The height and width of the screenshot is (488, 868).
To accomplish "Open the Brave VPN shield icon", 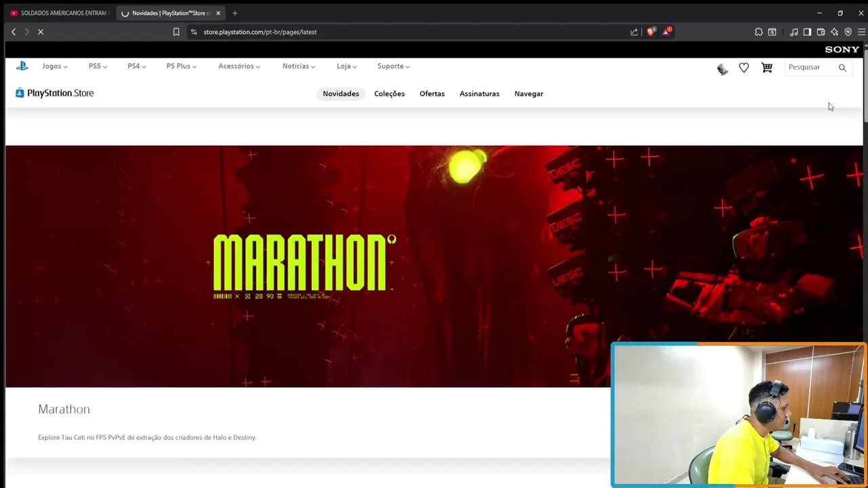I will pos(848,32).
